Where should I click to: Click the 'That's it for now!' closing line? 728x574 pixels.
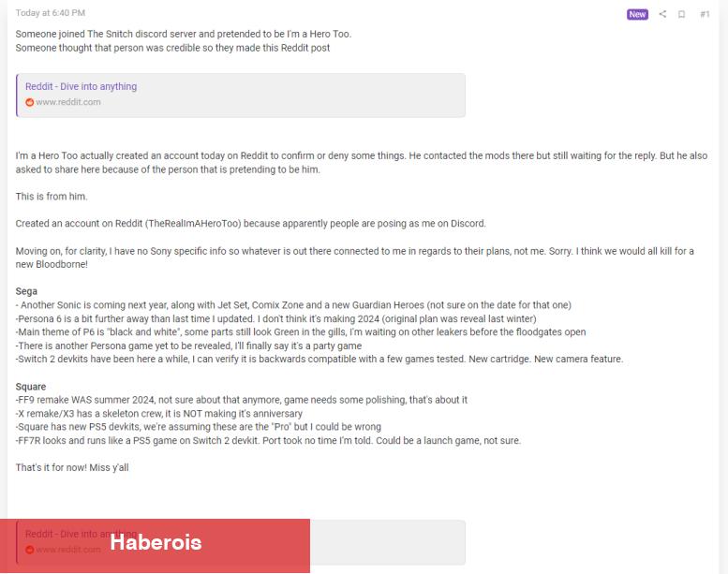[72, 467]
